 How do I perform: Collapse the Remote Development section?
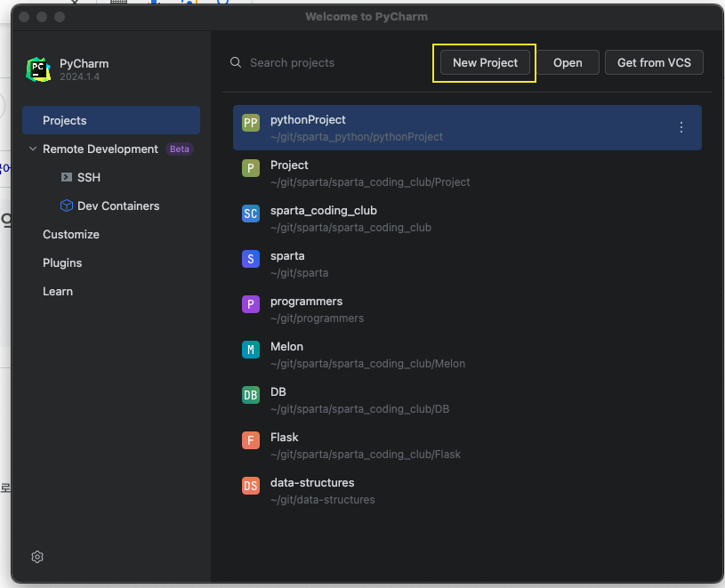(x=33, y=149)
